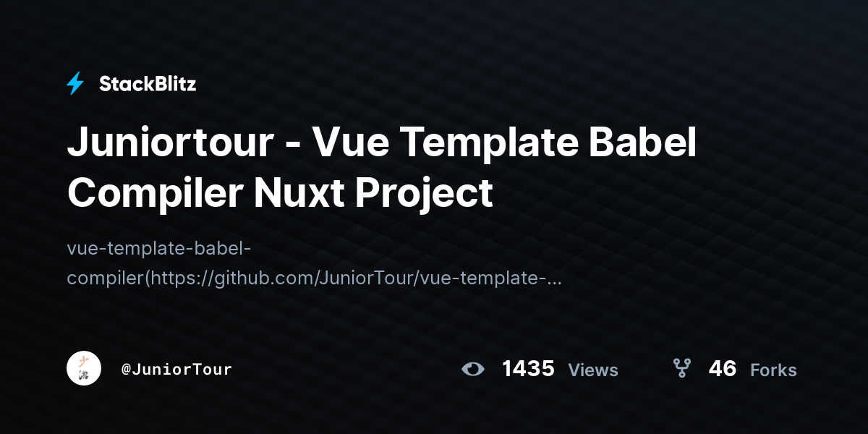This screenshot has width=868, height=434.
Task: Open the @JuniorTour username link
Action: pos(176,370)
